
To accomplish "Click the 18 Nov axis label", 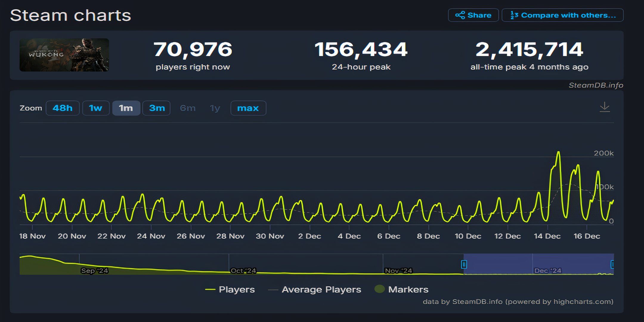I will click(32, 236).
